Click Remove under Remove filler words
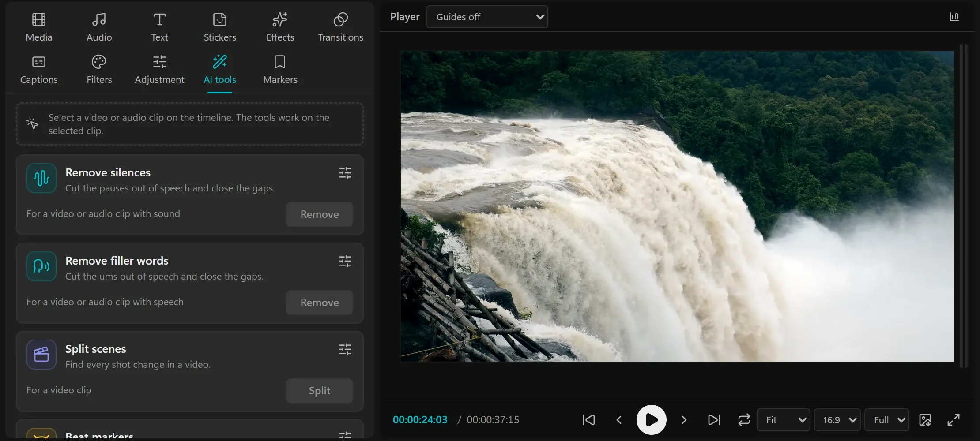This screenshot has height=441, width=980. [x=320, y=303]
